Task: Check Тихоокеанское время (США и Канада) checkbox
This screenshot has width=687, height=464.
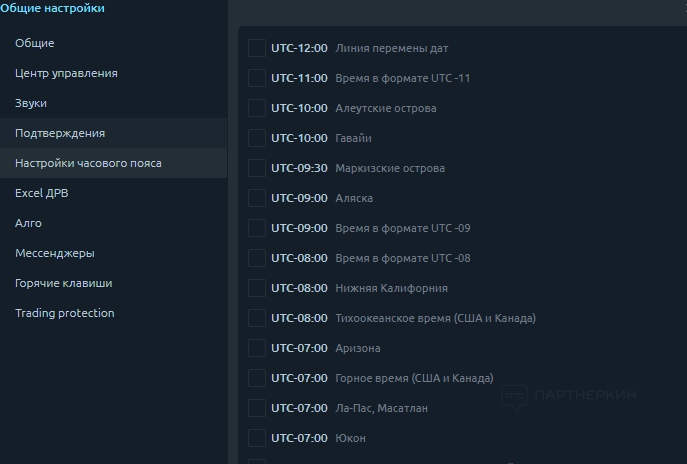Action: [257, 318]
